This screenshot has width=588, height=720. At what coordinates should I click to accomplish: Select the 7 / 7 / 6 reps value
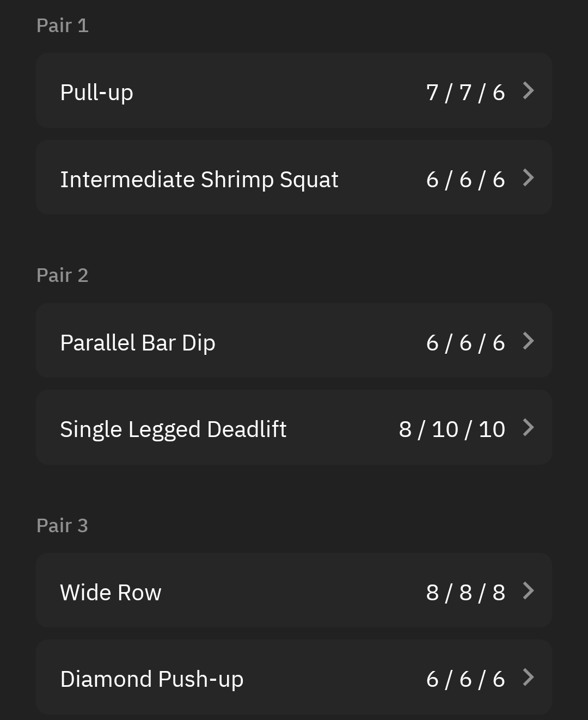click(465, 93)
